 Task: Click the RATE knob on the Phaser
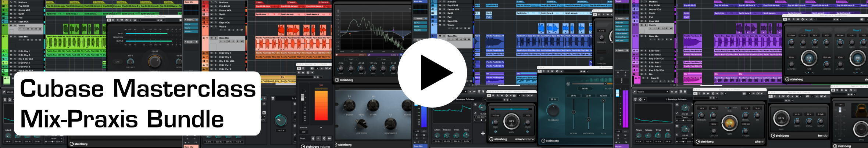coord(729,123)
